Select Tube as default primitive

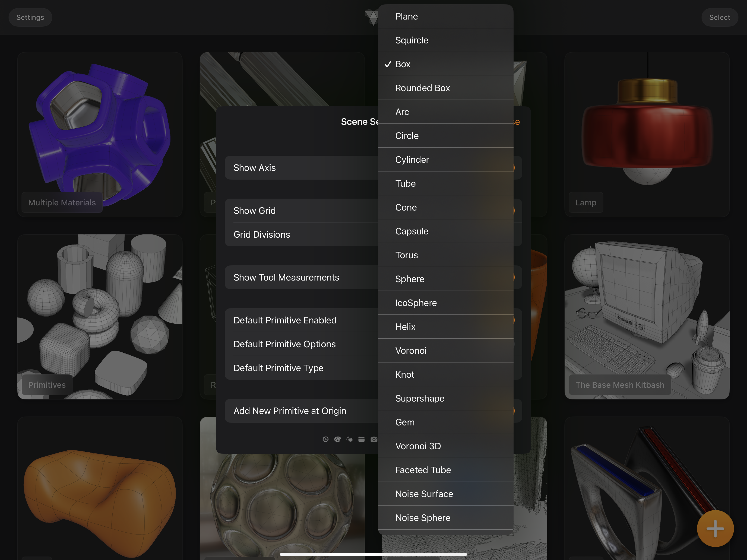[x=446, y=183]
